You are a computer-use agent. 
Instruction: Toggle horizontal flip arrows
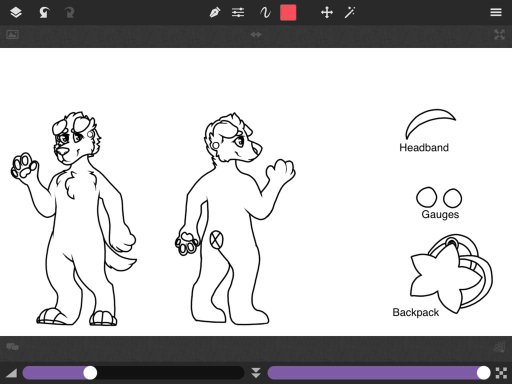tap(256, 35)
